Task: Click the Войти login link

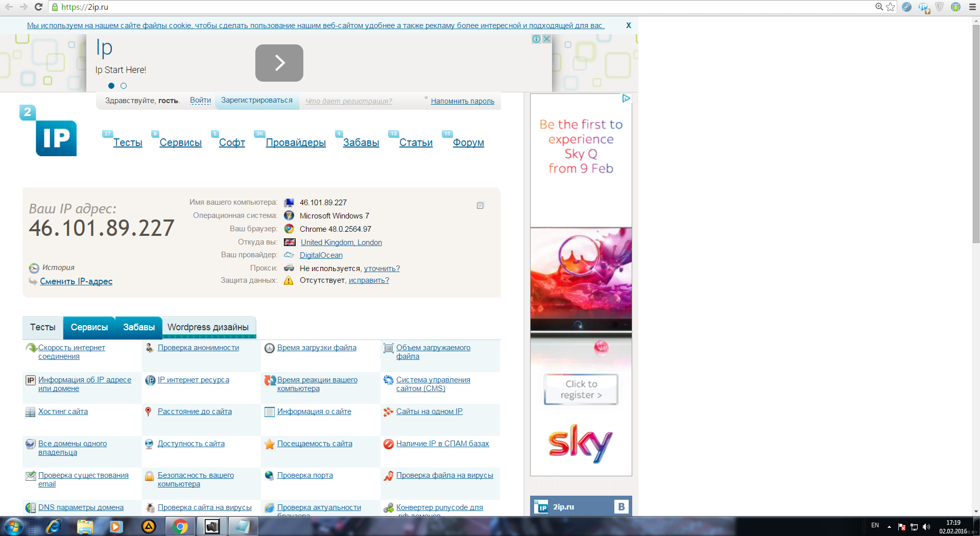Action: (200, 100)
